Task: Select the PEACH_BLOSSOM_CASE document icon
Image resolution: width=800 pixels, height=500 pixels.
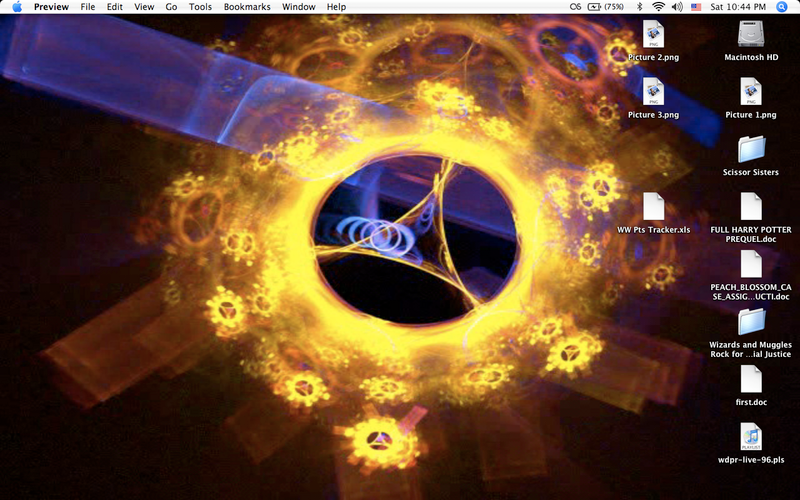Action: [x=751, y=264]
